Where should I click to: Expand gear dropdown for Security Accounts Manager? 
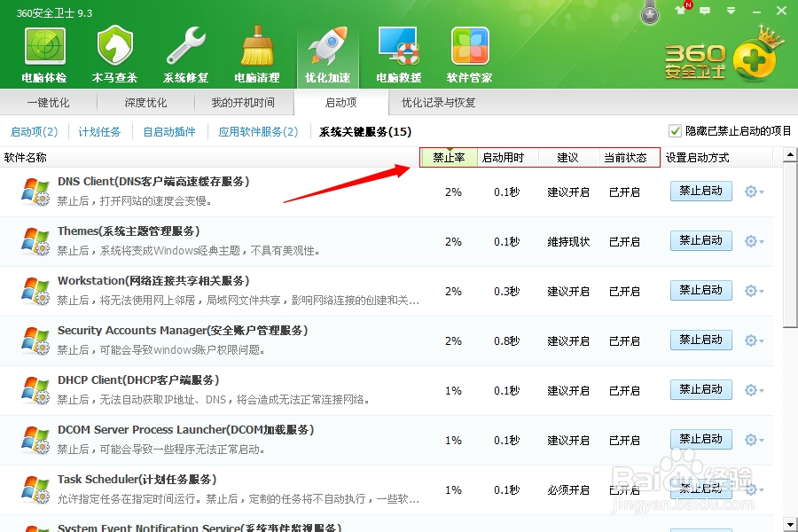tap(755, 340)
